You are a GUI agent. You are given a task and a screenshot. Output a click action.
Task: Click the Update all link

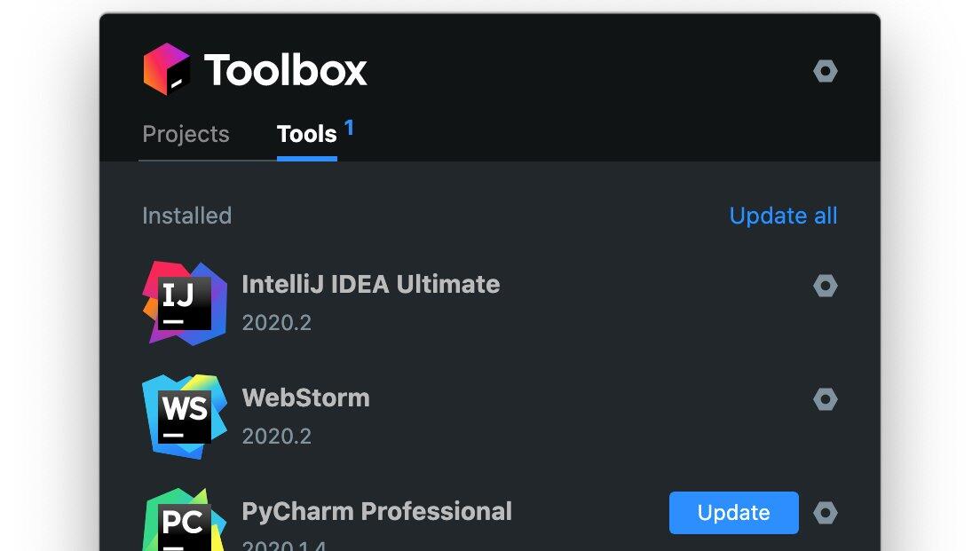pyautogui.click(x=783, y=216)
